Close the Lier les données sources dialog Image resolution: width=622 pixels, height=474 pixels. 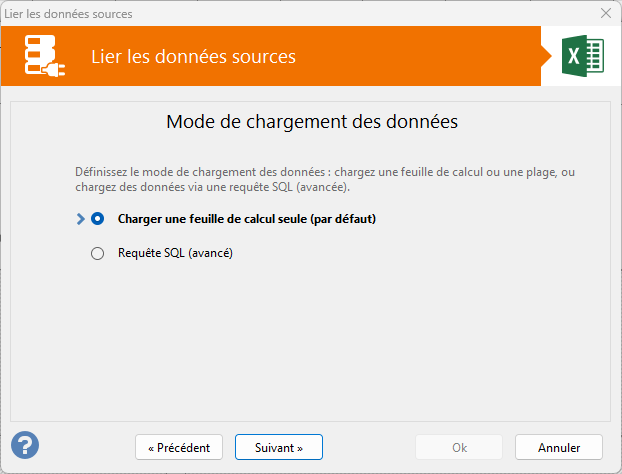pos(605,13)
